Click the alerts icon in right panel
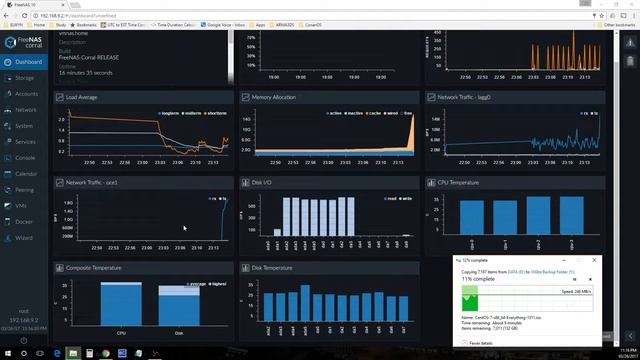This screenshot has height=360, width=640. [630, 42]
